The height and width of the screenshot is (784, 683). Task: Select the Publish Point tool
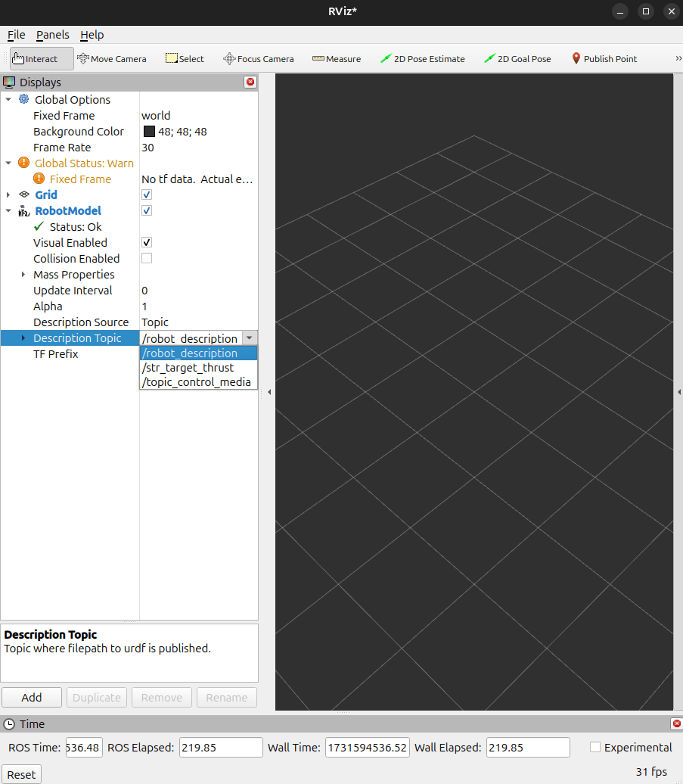coord(604,59)
